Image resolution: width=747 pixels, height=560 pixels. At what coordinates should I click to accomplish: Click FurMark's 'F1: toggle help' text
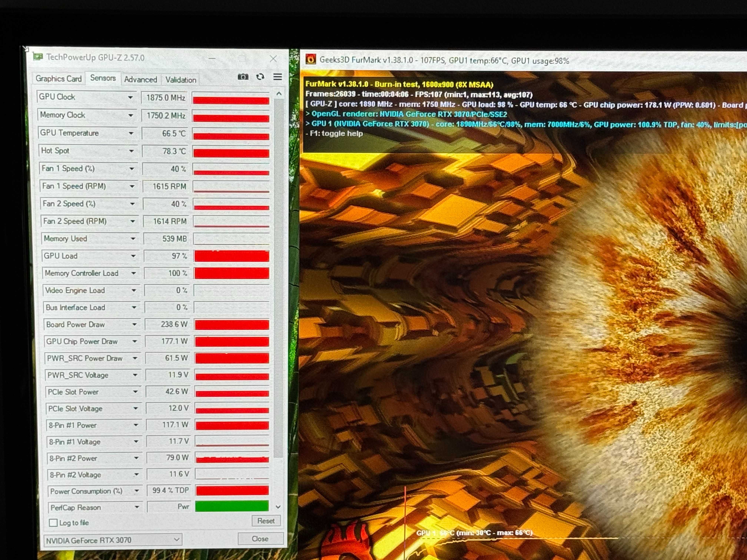click(x=334, y=133)
